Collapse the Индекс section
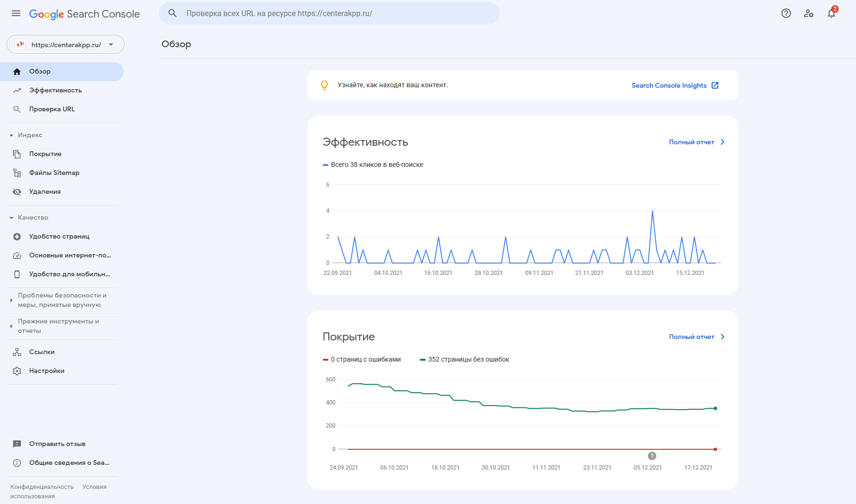 tap(11, 135)
